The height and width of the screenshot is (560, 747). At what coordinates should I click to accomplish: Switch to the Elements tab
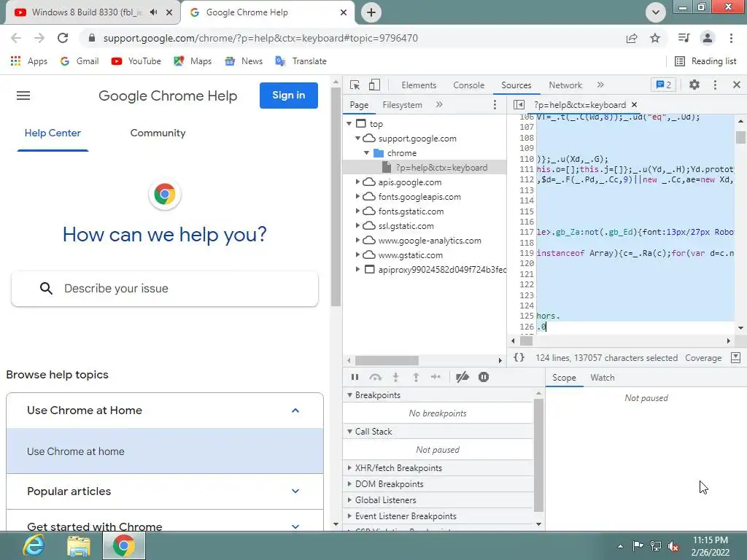click(419, 85)
